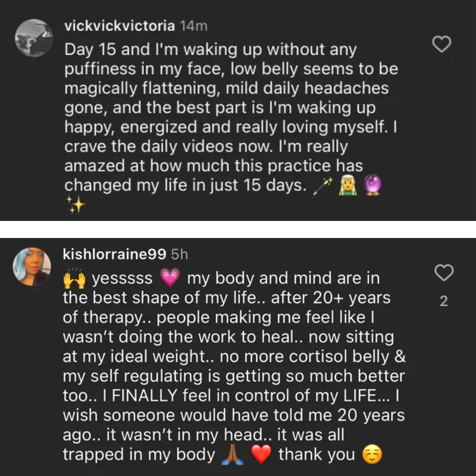Go to the vickvickvictoria username link
The image size is (476, 476).
click(119, 26)
